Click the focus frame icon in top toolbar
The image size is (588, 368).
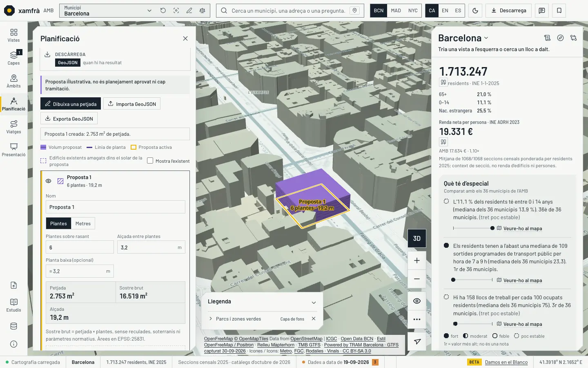click(176, 11)
